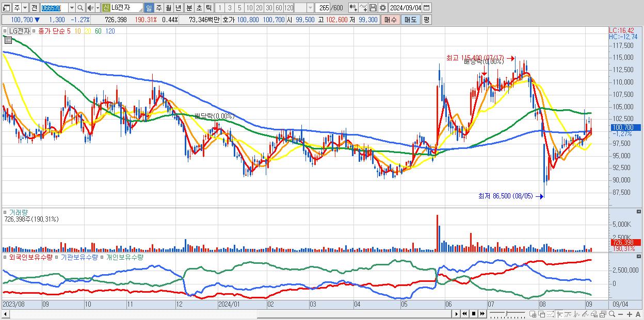Select second chart period '초'
Viewport: 644px width, 320px height.
click(x=199, y=8)
